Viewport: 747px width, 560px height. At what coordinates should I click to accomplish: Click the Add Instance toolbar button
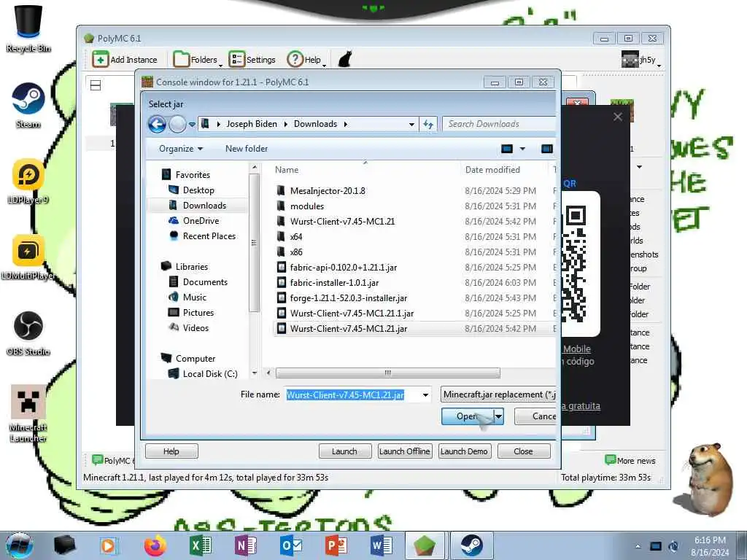(x=125, y=60)
